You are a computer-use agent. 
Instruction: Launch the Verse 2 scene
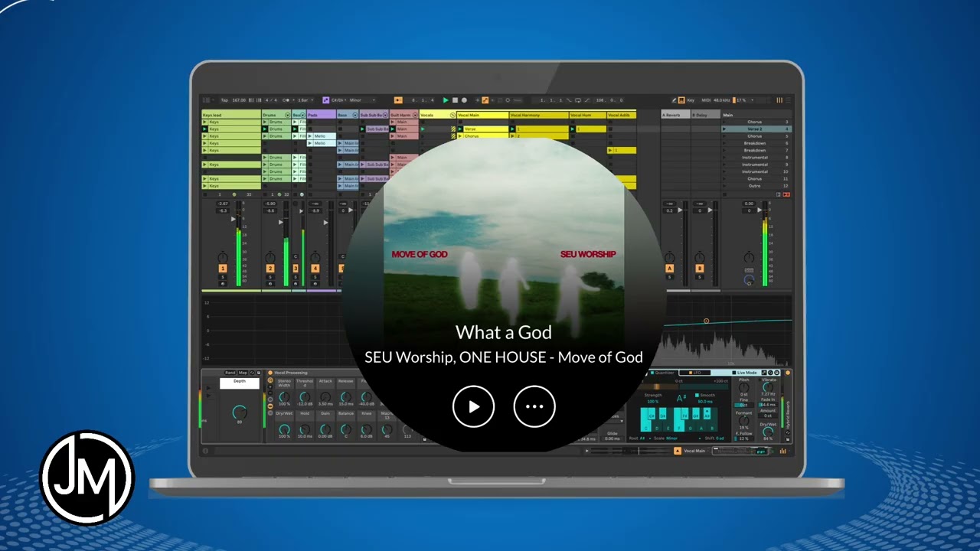(x=724, y=129)
